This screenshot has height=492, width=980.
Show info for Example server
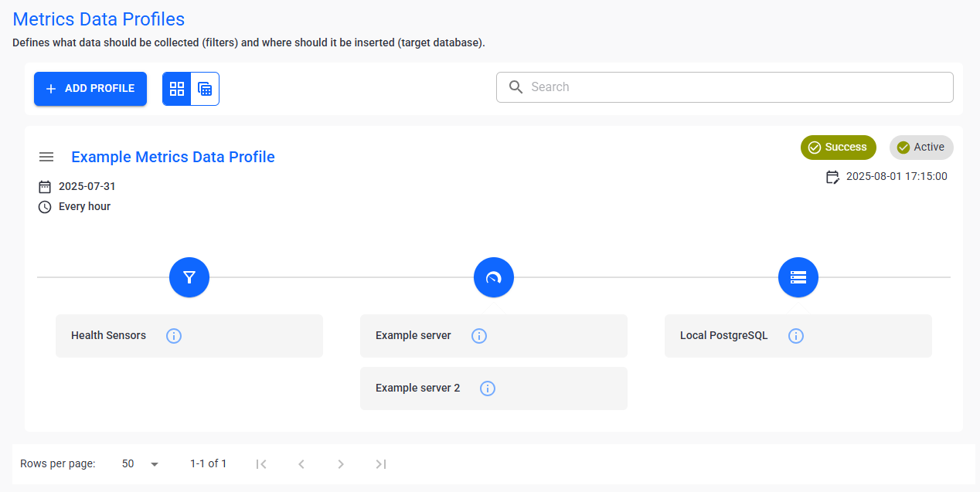479,336
